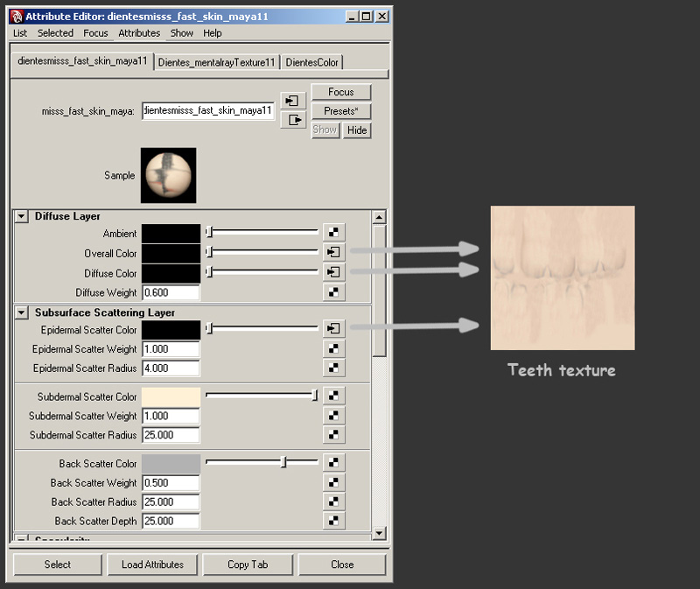Click the Ambient slider handle
Image resolution: width=700 pixels, height=589 pixels.
209,232
